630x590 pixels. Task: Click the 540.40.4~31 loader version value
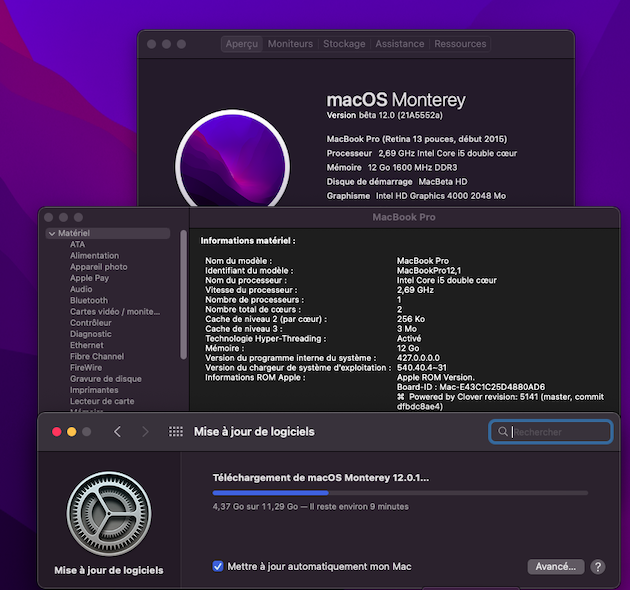click(x=421, y=368)
